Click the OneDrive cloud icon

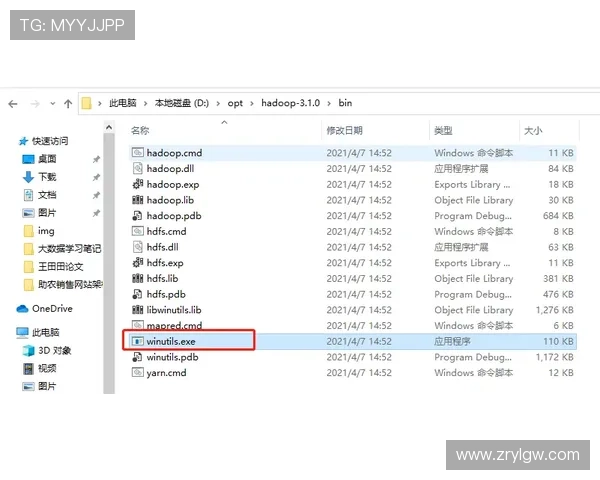tap(22, 309)
